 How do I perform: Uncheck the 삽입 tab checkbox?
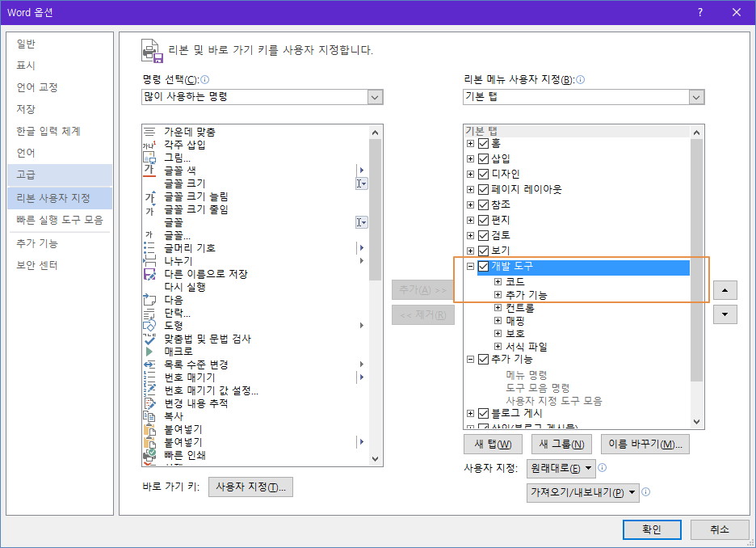click(x=483, y=158)
